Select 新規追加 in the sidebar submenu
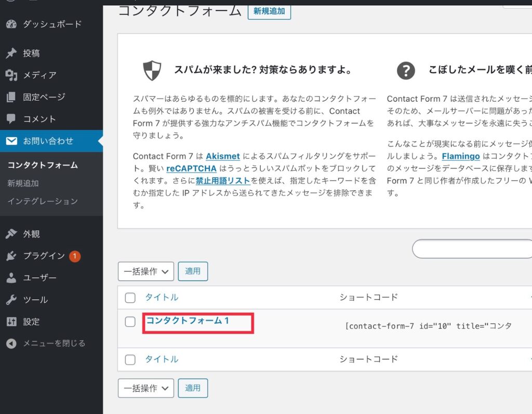Screen dimensions: 532x414 pyautogui.click(x=23, y=183)
